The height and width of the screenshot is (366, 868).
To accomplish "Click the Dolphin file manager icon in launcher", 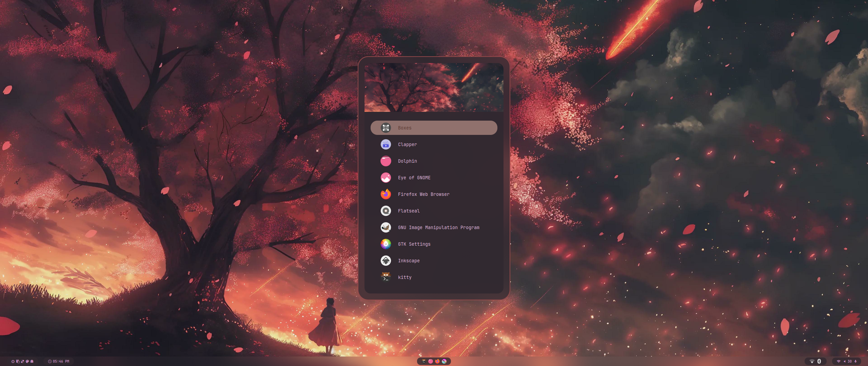I will point(386,161).
